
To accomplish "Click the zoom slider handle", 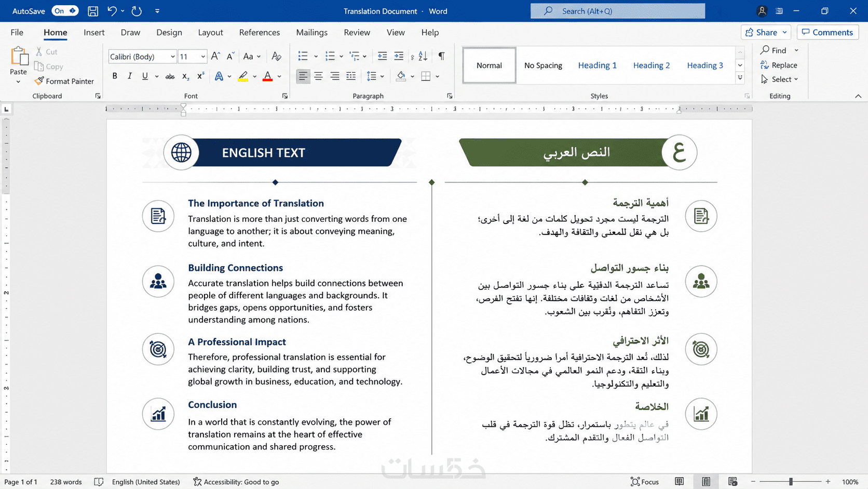I will 791,482.
